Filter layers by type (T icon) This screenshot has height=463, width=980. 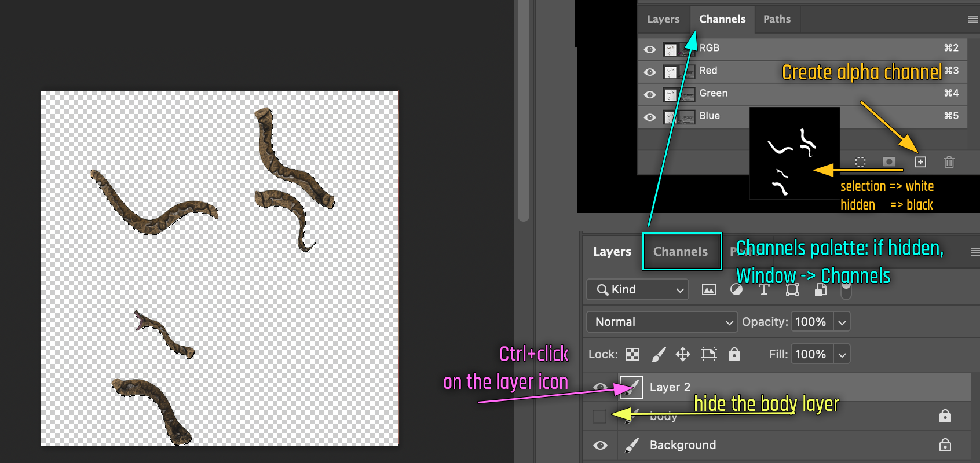click(x=764, y=289)
